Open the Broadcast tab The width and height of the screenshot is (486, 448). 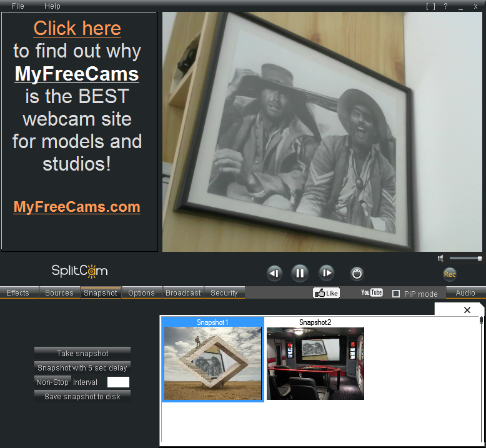[183, 292]
